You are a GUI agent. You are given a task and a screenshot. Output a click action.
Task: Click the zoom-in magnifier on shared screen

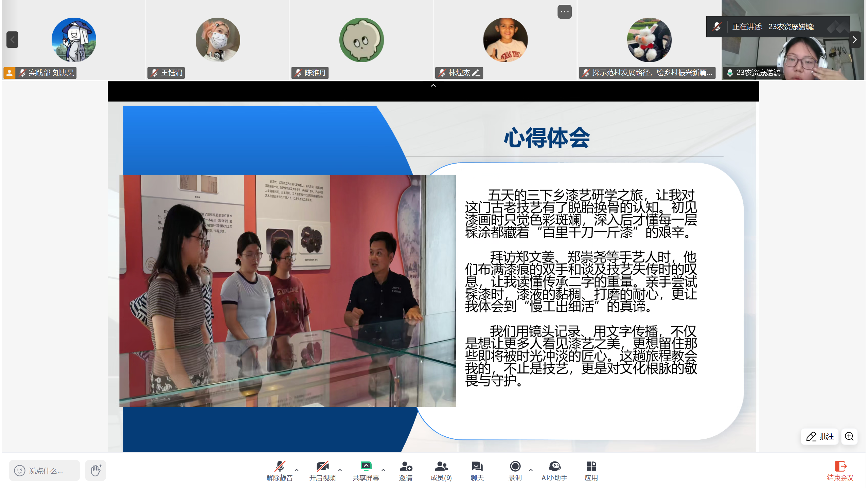click(x=849, y=436)
